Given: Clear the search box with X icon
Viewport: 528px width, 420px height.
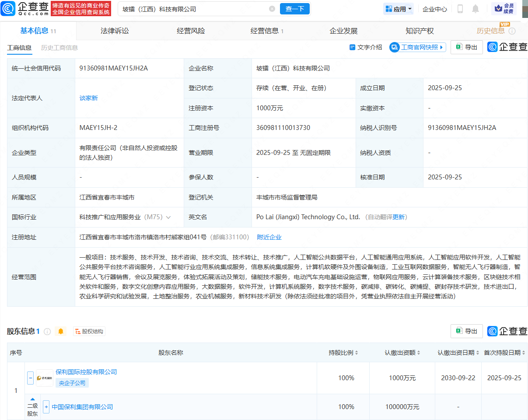Looking at the screenshot, I should (x=272, y=9).
